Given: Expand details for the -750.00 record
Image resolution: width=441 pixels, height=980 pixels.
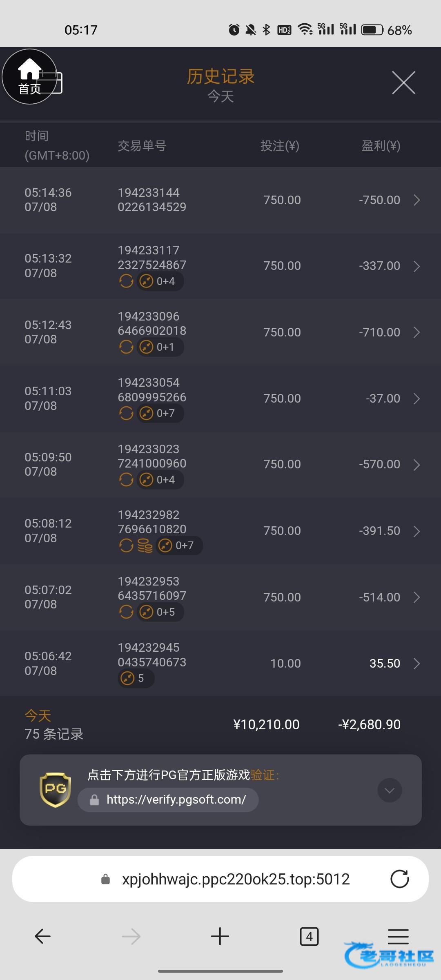Looking at the screenshot, I should (416, 200).
